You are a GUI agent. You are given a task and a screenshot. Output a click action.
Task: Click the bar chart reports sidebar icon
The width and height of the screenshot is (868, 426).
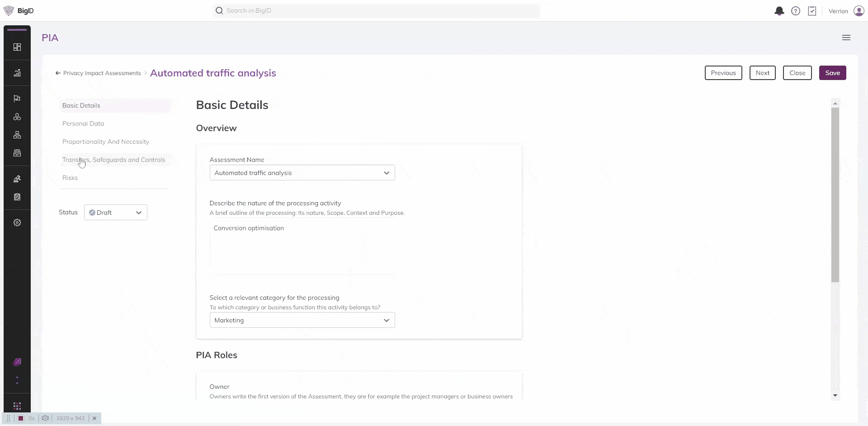pos(17,73)
